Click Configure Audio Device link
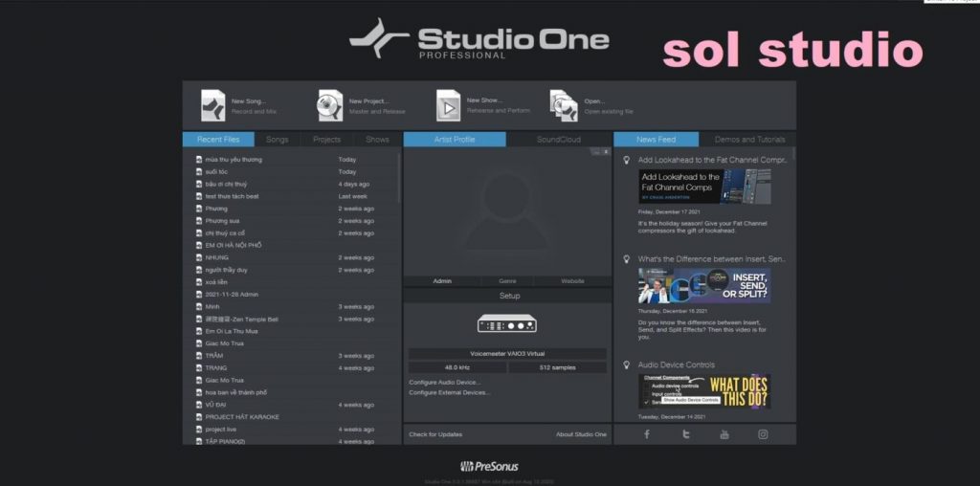980x486 pixels. [x=445, y=383]
